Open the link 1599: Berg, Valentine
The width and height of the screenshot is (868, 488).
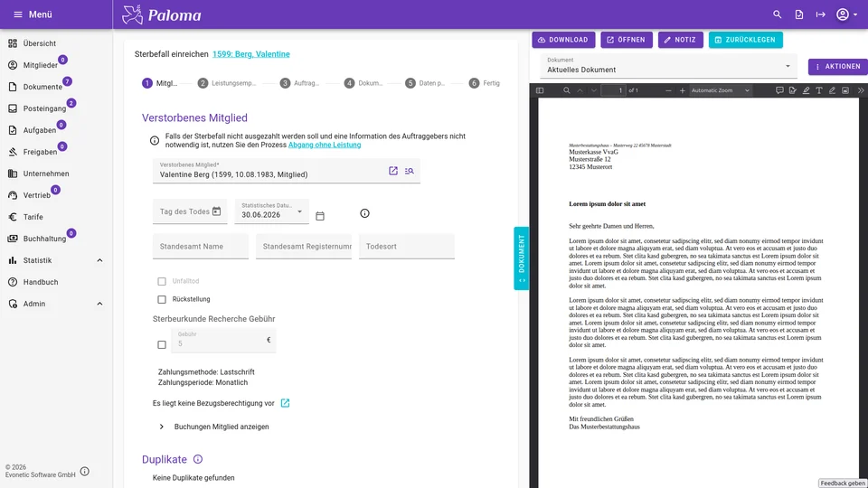pos(250,54)
